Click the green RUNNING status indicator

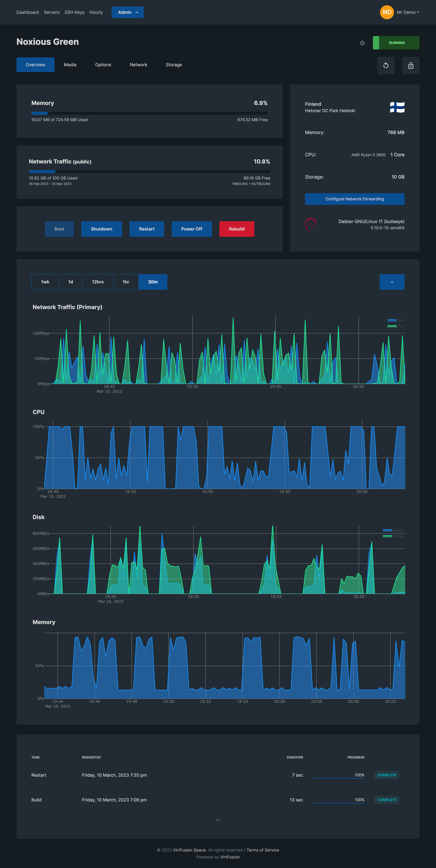(x=396, y=43)
